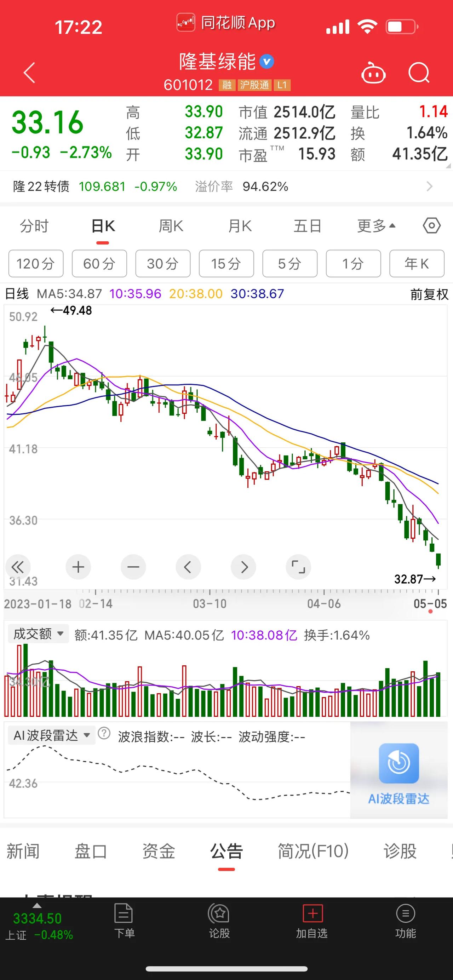Expand chart to fullscreen
Screen dimensions: 453x980
(298, 567)
